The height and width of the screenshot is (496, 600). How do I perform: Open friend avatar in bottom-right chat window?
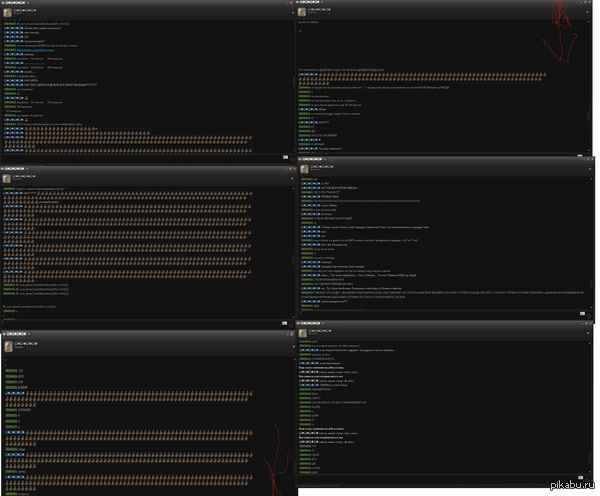(303, 333)
